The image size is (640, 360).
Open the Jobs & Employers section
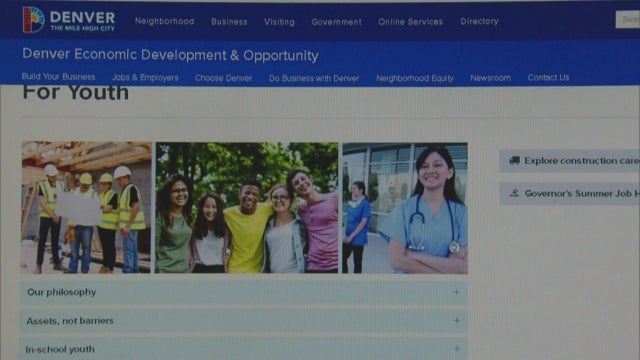tap(145, 78)
